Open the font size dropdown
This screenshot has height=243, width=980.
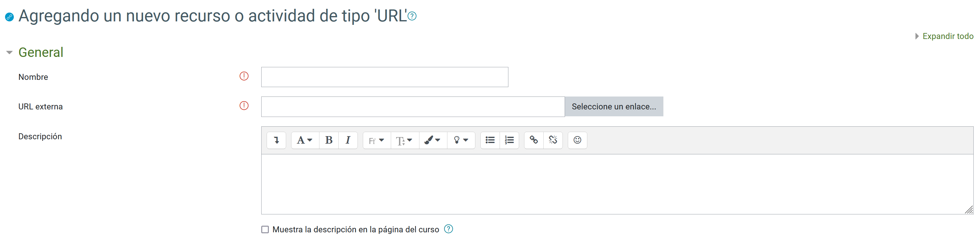[404, 140]
